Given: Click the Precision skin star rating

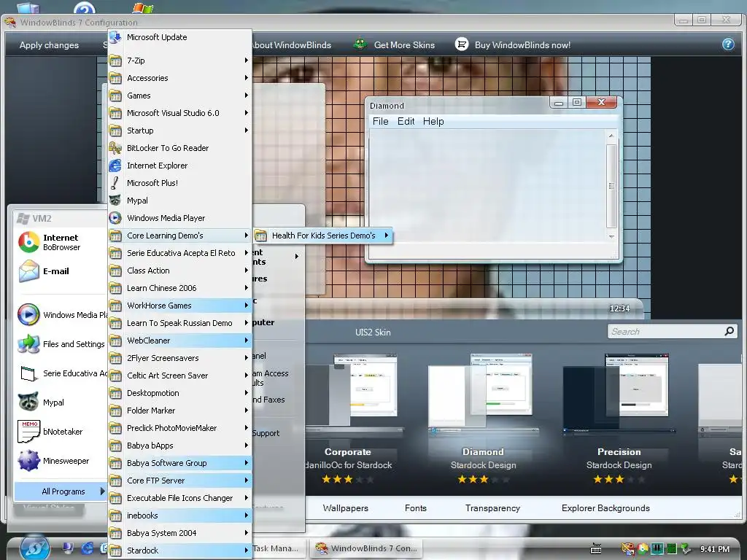Looking at the screenshot, I should [x=619, y=480].
